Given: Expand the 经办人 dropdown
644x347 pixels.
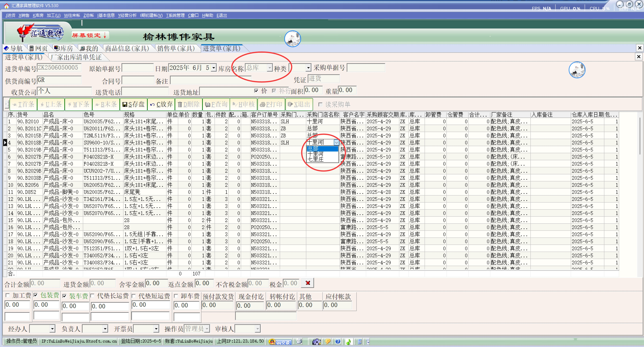Looking at the screenshot, I should 52,329.
